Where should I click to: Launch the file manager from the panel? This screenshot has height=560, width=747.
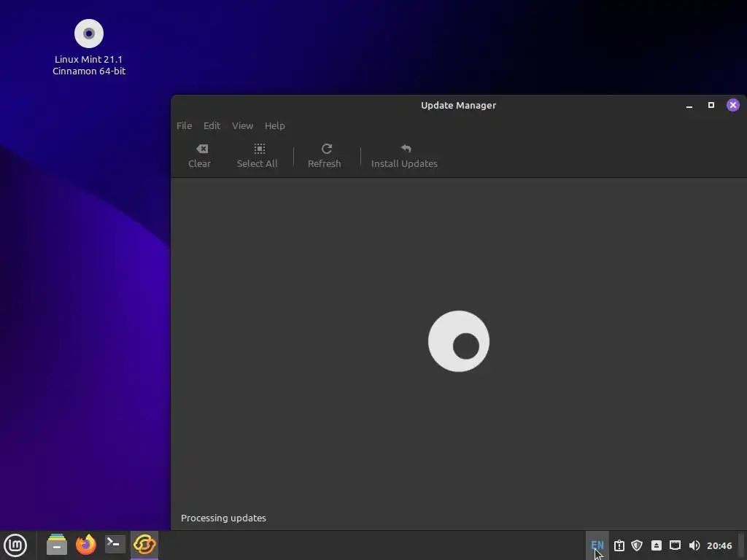click(x=57, y=545)
